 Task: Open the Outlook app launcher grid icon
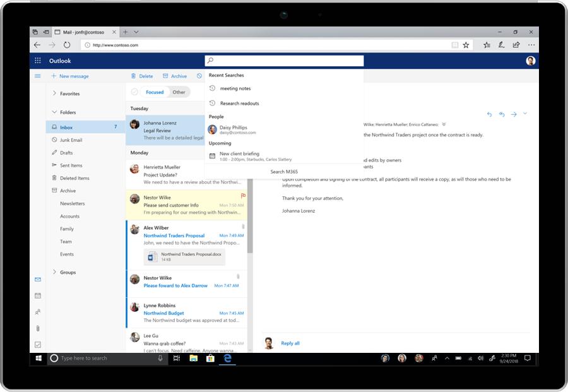(x=37, y=60)
